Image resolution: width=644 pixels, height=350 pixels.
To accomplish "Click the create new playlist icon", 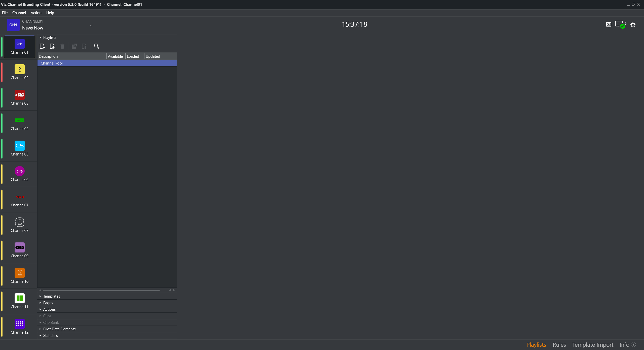I will 42,46.
